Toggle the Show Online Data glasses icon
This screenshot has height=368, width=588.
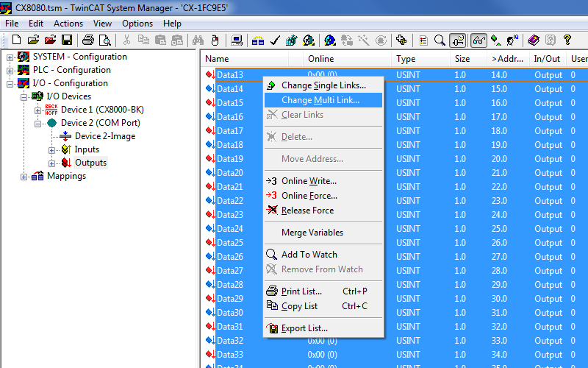tap(479, 40)
